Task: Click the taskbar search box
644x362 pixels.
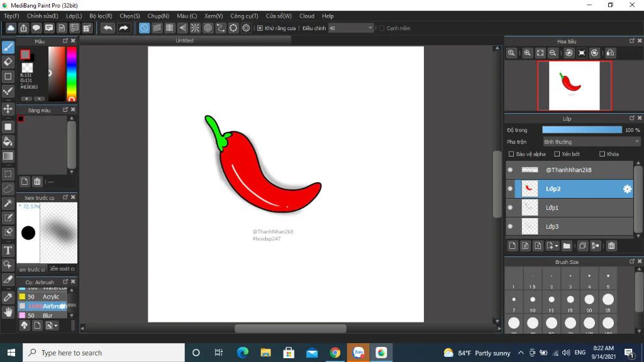Action: coord(104,353)
